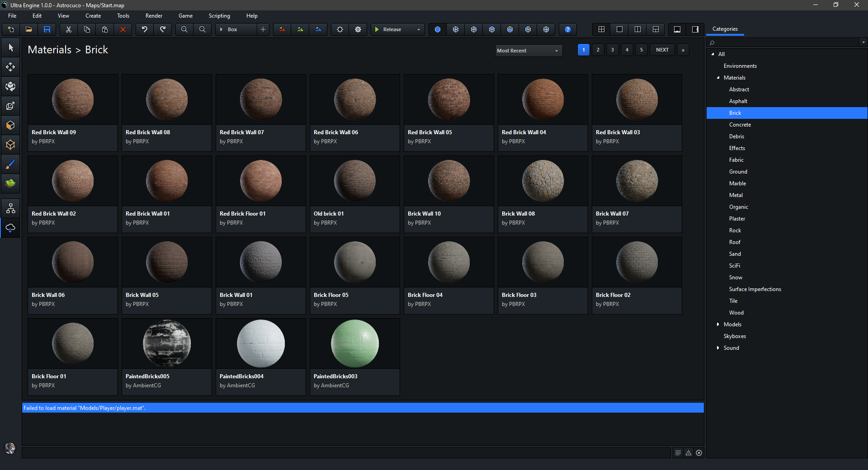Open the Scripting menu
Viewport: 868px width, 470px height.
[x=219, y=16]
